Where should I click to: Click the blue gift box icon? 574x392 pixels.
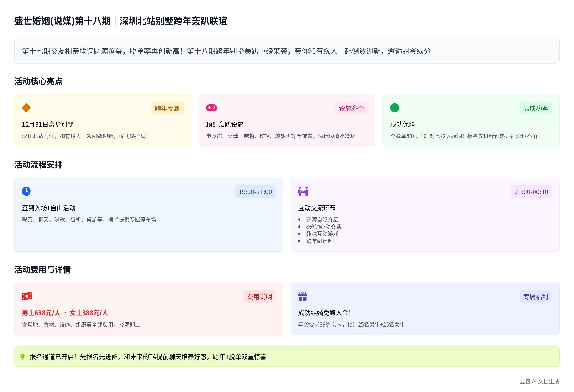[303, 296]
